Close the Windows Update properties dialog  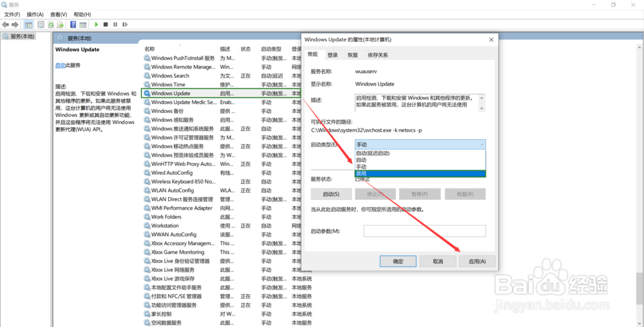tap(491, 40)
